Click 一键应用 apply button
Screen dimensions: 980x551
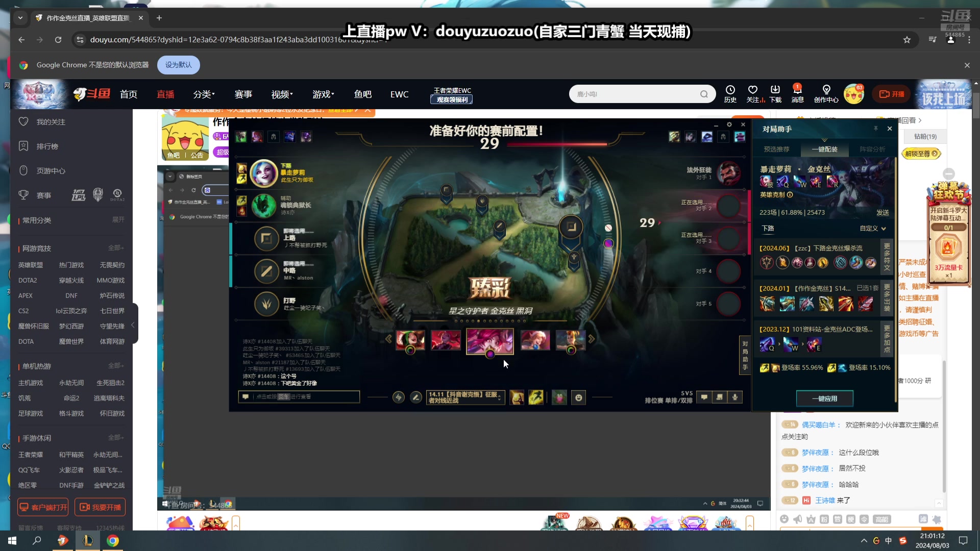(x=824, y=398)
